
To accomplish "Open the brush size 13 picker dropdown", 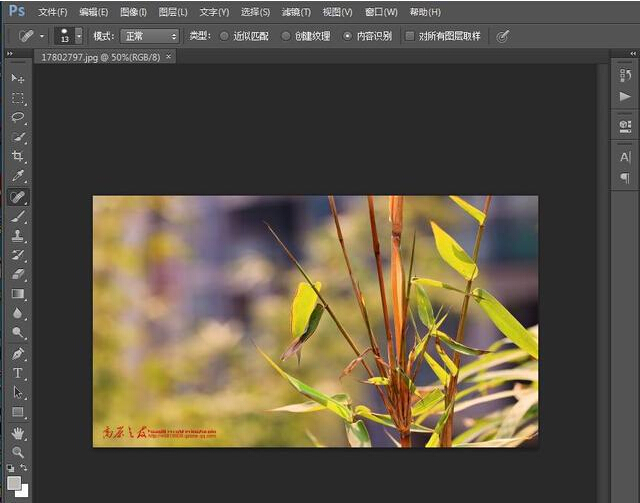I will (79, 36).
